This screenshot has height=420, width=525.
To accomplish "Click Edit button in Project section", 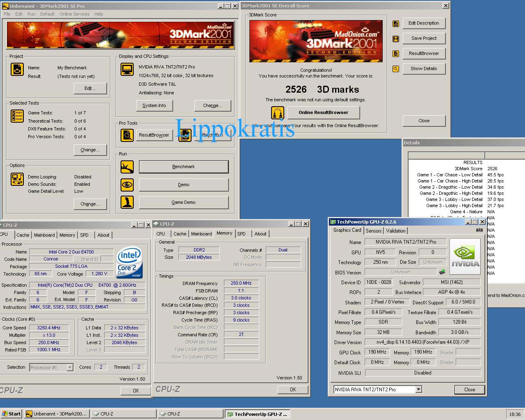I will coord(90,88).
